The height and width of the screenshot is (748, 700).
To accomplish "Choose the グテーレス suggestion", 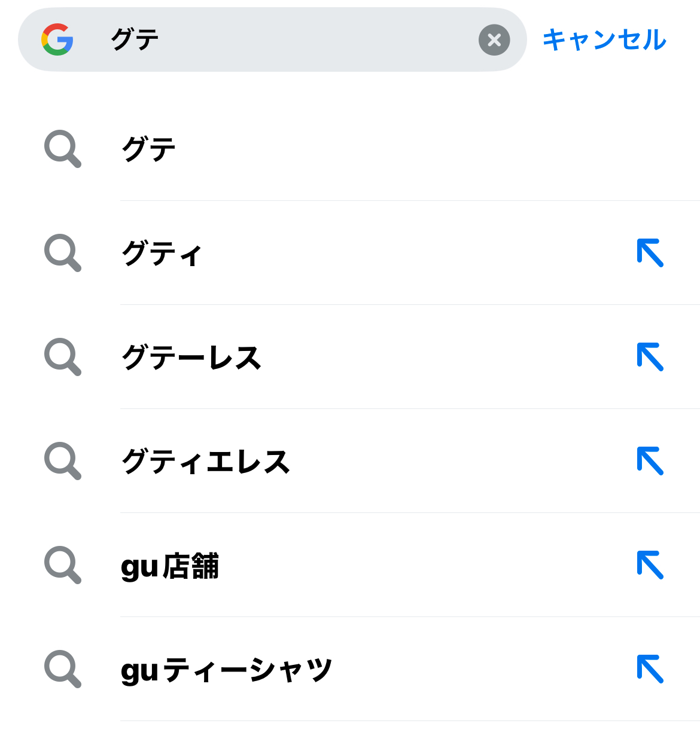I will tap(350, 357).
